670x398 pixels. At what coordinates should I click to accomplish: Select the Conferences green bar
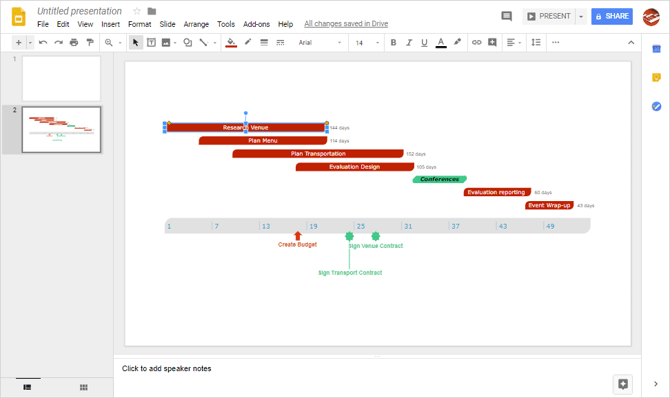coord(440,179)
